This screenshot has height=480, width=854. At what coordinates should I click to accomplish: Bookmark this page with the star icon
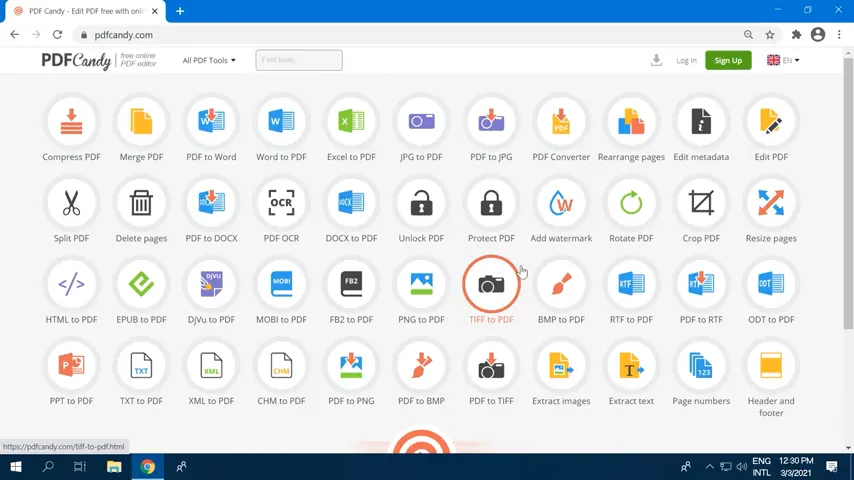(770, 34)
